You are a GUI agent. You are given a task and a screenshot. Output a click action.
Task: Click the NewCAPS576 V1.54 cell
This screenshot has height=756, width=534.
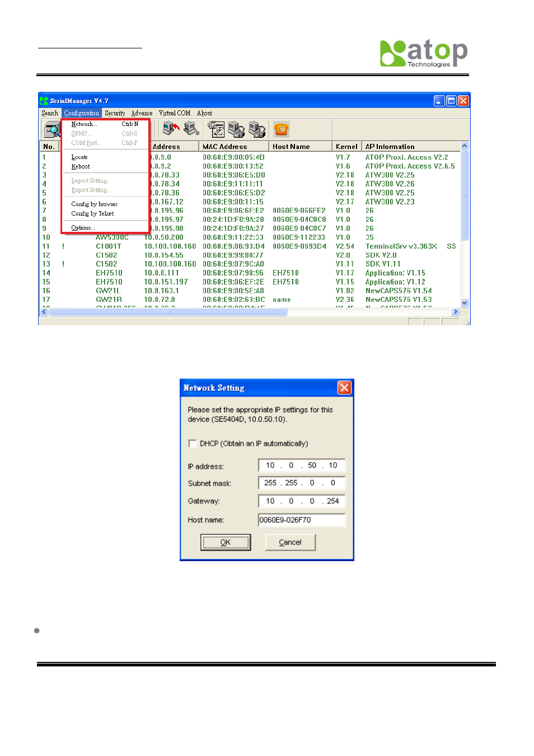[399, 291]
